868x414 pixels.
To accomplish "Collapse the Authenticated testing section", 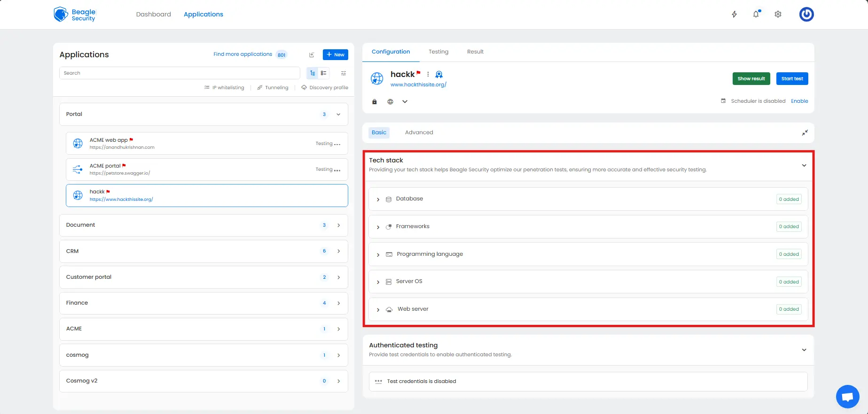I will 804,350.
